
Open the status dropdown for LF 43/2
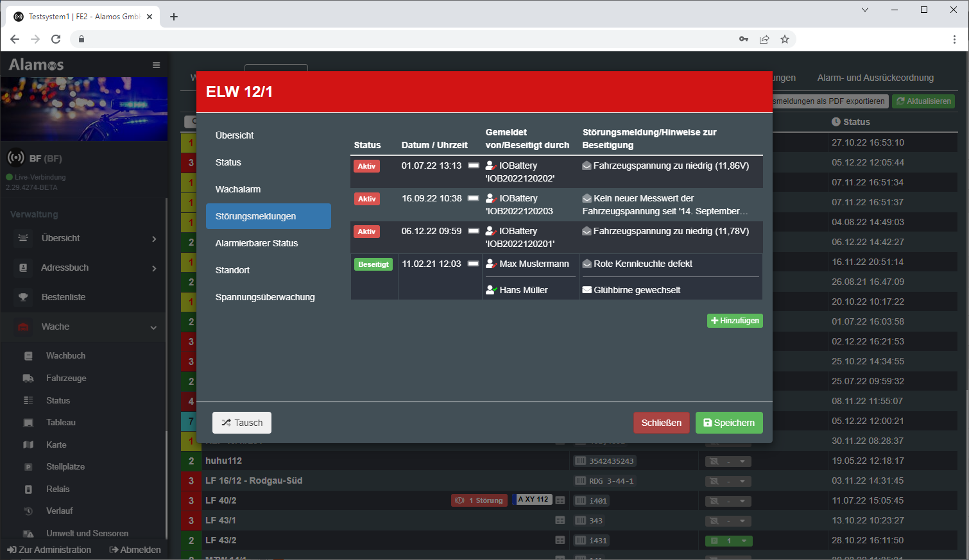click(744, 541)
